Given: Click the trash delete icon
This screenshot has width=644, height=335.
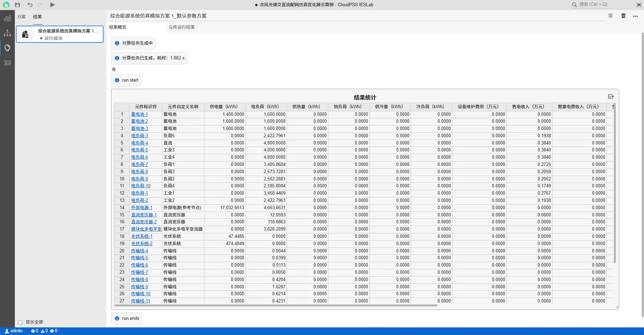Looking at the screenshot, I should point(623,16).
